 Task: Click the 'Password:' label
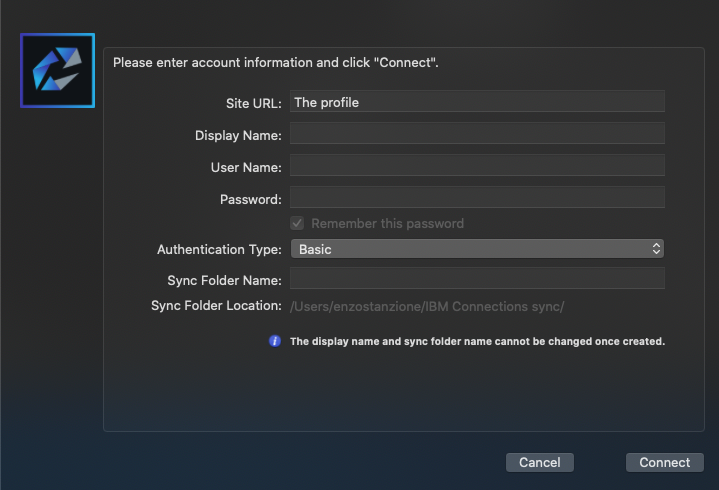pyautogui.click(x=250, y=199)
